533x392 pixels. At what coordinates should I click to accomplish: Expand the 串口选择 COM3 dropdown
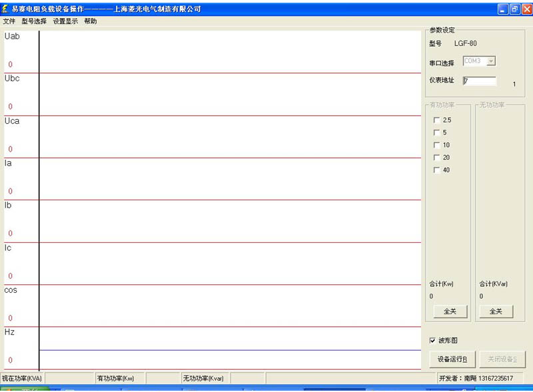491,61
